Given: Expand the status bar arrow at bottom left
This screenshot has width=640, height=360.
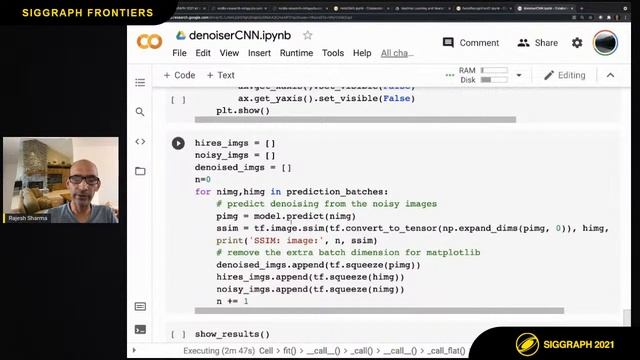Looking at the screenshot, I should coord(134,350).
